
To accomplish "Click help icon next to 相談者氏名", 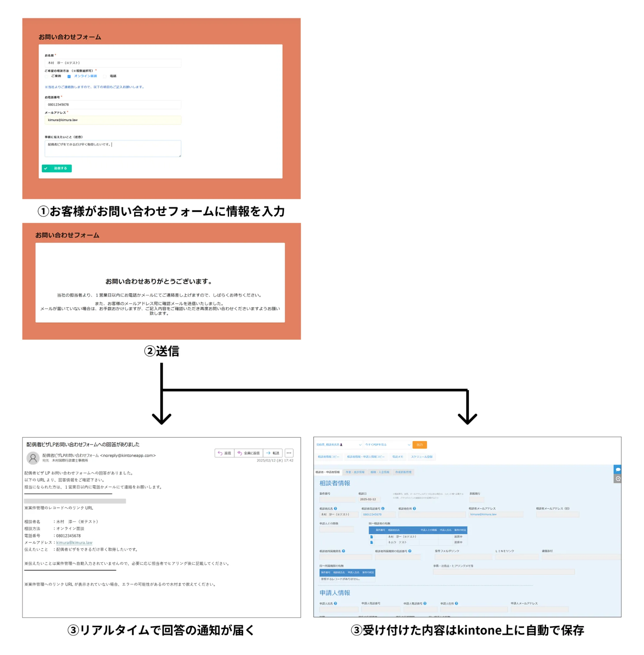I will pos(336,509).
